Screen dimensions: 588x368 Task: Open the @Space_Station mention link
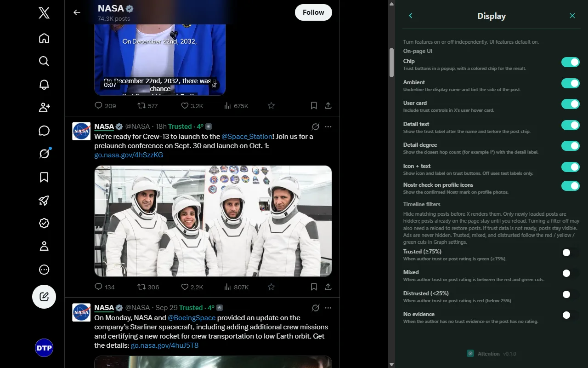247,137
